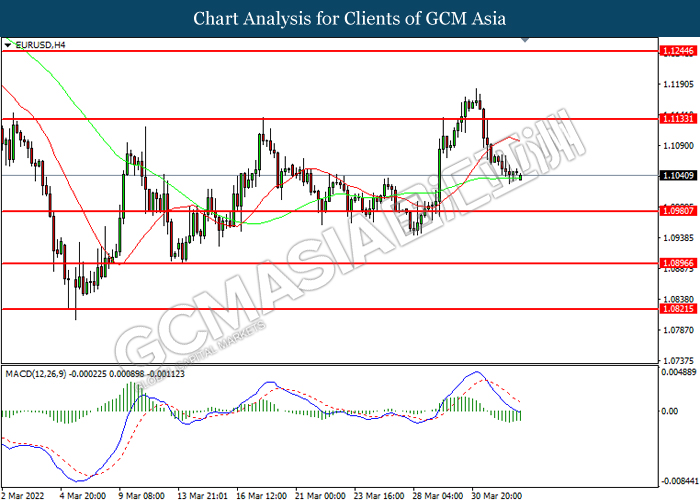Click the 1.08380 price axis value
This screenshot has height=500, width=700.
679,299
